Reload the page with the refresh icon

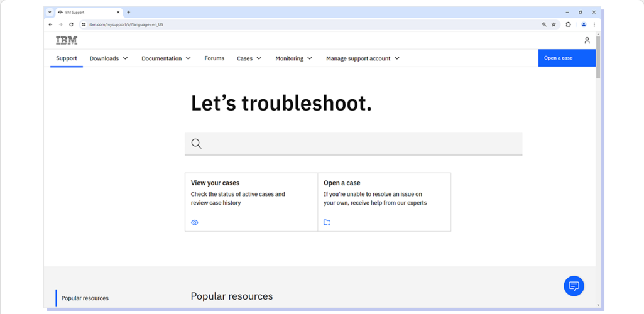tap(71, 24)
